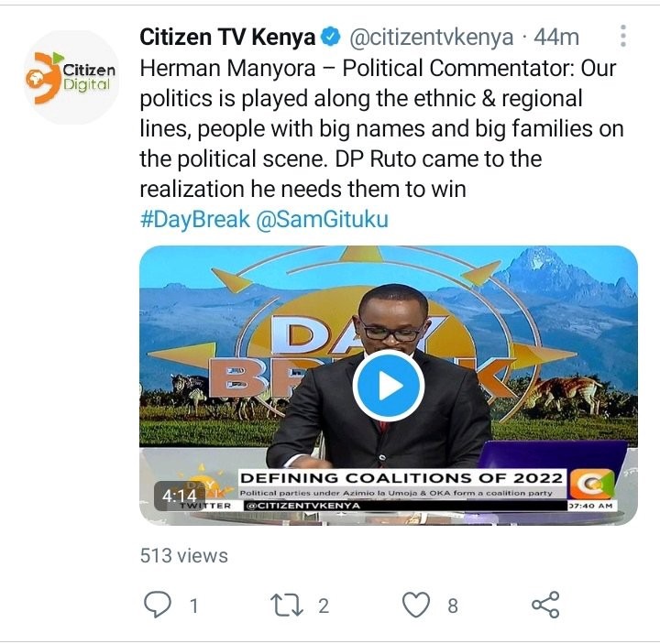Open the @SamGituku mention

coord(322,219)
